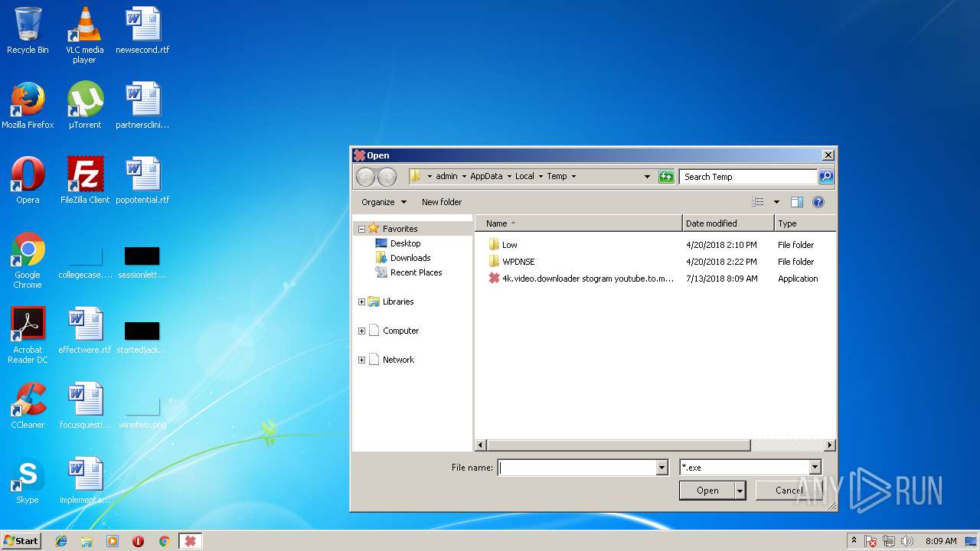
Task: Open the Organize dropdown menu
Action: (384, 202)
